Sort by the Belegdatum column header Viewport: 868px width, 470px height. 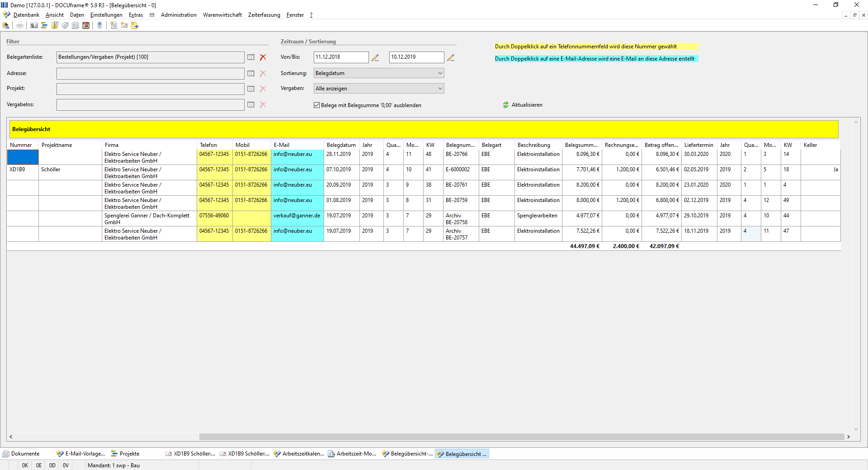(x=341, y=145)
